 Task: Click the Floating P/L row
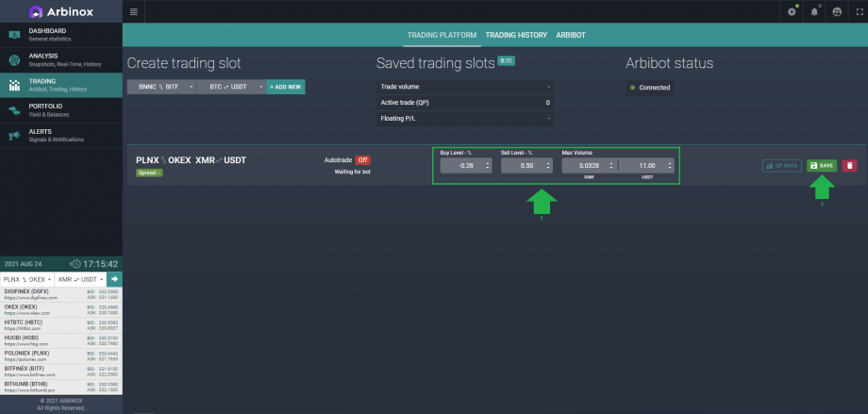465,119
